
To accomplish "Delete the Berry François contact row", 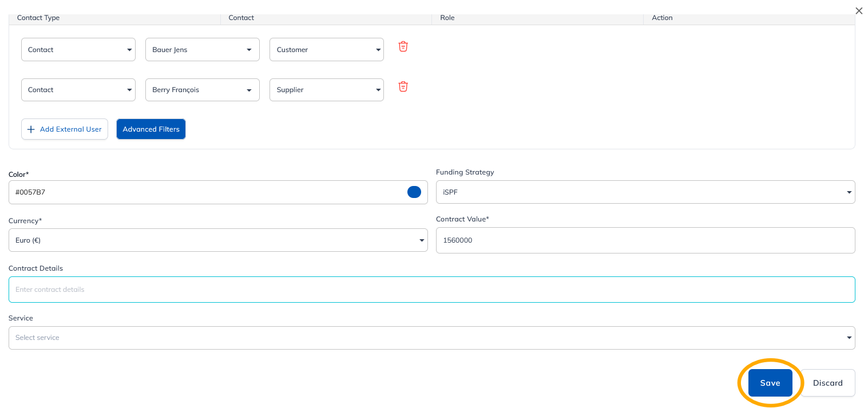I will click(403, 86).
